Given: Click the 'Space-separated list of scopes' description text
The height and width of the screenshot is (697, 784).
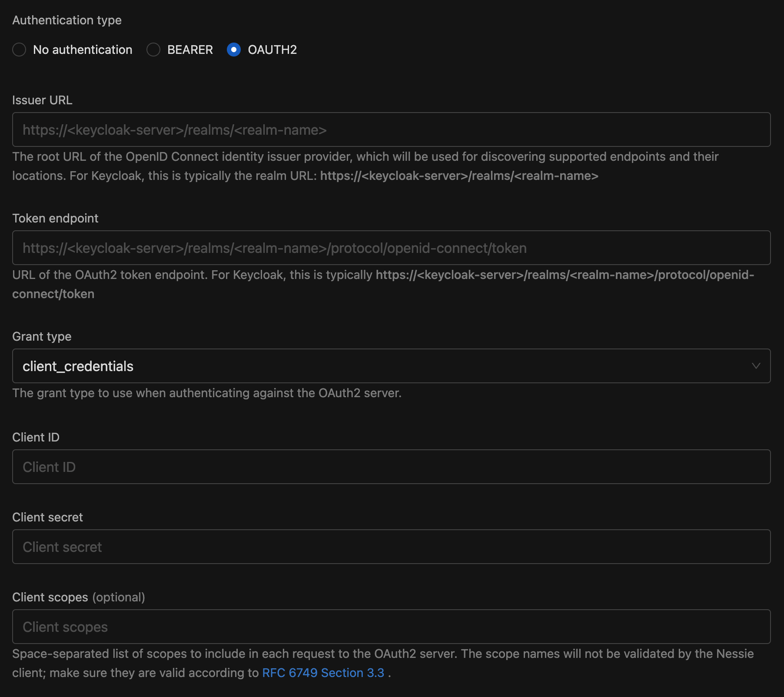Looking at the screenshot, I should 383,663.
